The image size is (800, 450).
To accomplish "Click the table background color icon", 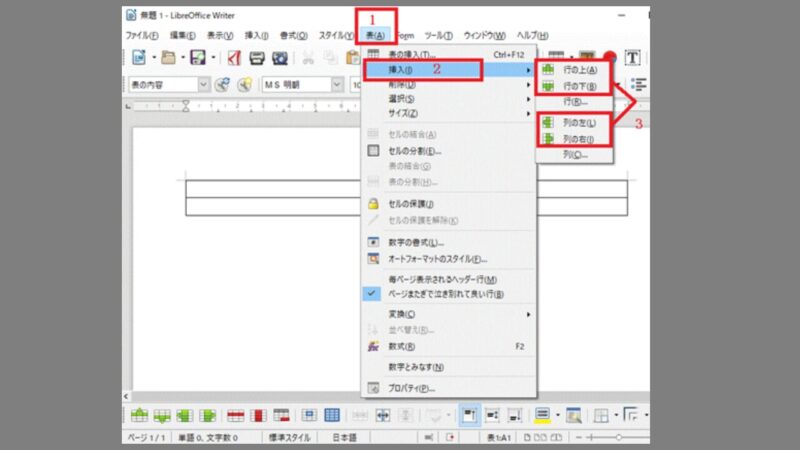I will pos(542,415).
